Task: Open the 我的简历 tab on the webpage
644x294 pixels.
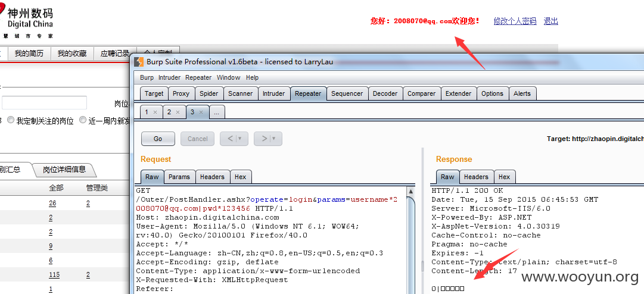Action: [29, 54]
